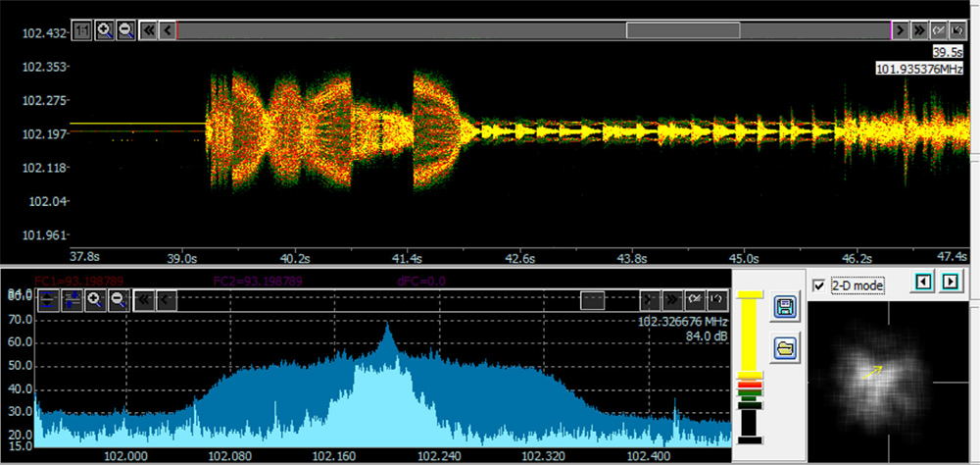
Task: Uncheck the 2-D mode checkbox
Action: point(819,285)
